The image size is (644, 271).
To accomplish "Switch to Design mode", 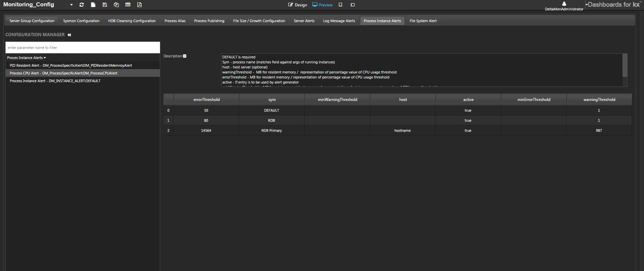I will click(298, 5).
